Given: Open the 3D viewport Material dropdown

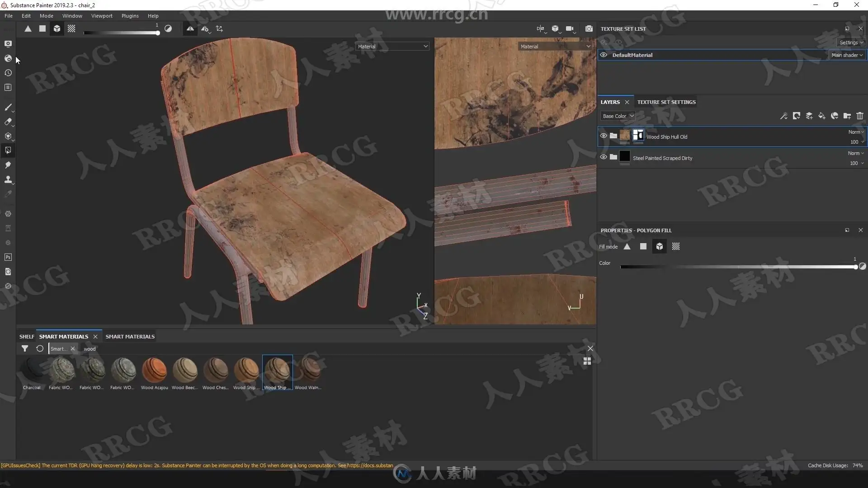Looking at the screenshot, I should [392, 47].
